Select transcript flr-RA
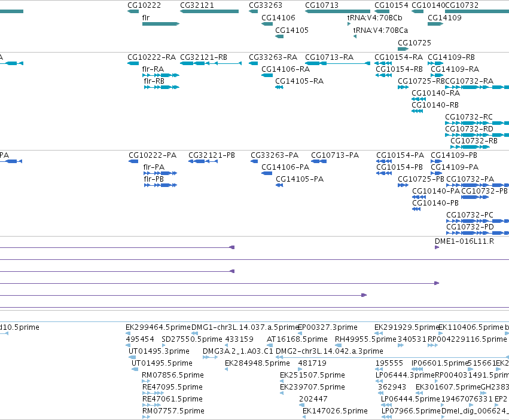The image size is (509, 420). (x=153, y=69)
